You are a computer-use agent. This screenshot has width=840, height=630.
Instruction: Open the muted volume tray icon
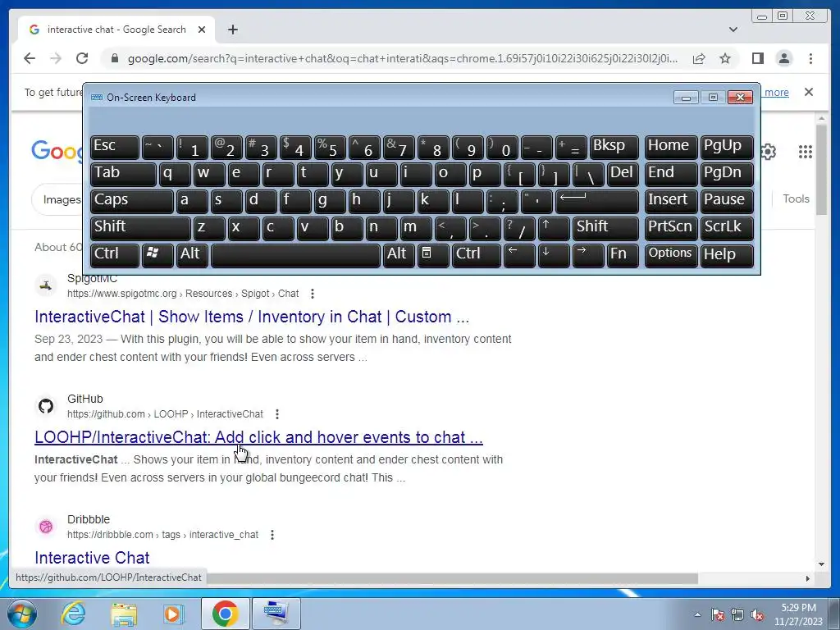coord(757,615)
